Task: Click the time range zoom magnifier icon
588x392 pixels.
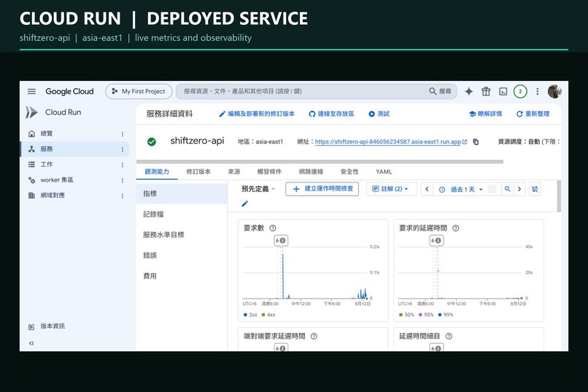Action: click(x=507, y=189)
